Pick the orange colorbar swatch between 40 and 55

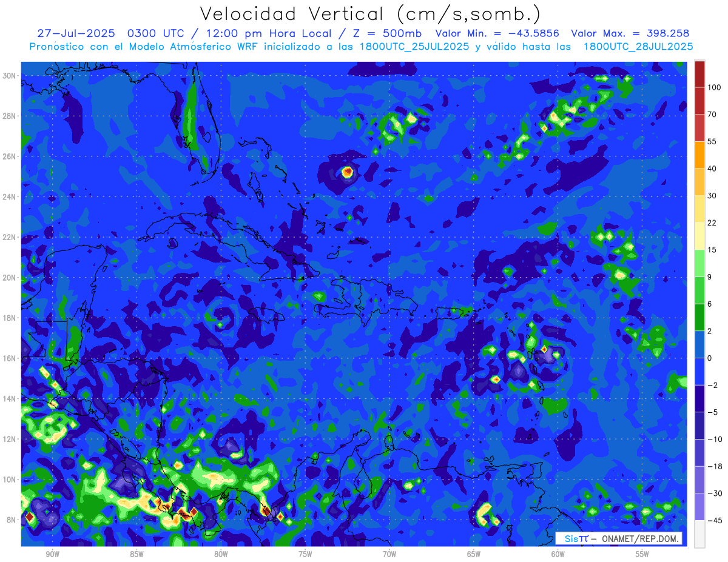click(x=699, y=155)
